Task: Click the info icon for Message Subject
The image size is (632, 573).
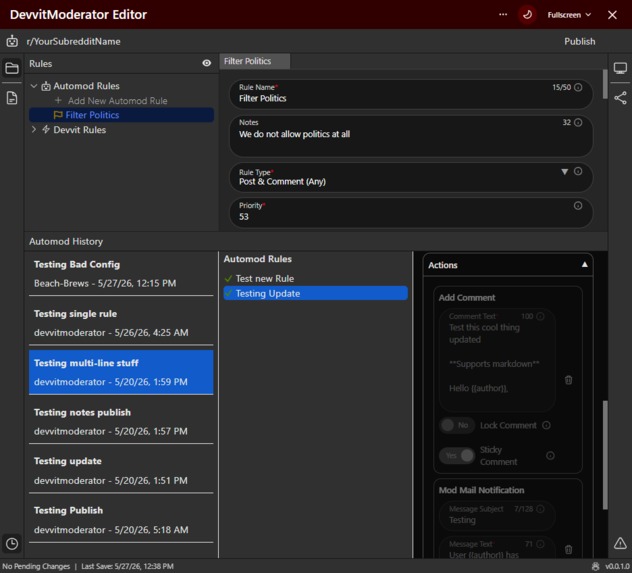Action: (x=540, y=509)
